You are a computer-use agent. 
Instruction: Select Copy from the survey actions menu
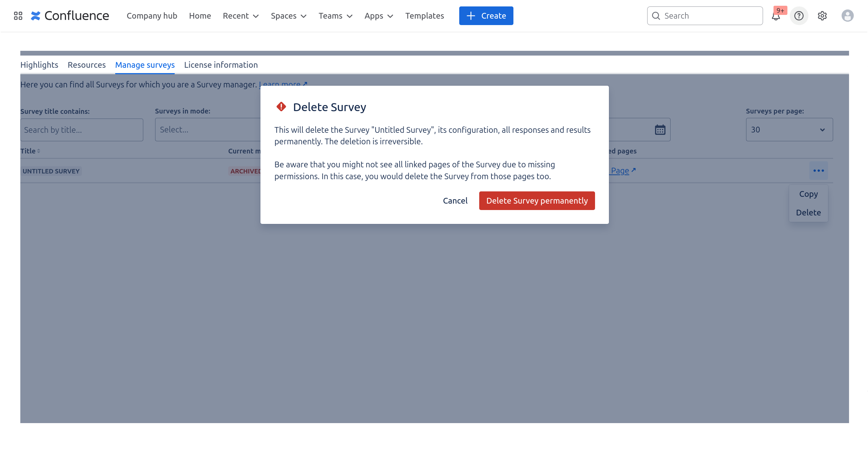tap(808, 194)
